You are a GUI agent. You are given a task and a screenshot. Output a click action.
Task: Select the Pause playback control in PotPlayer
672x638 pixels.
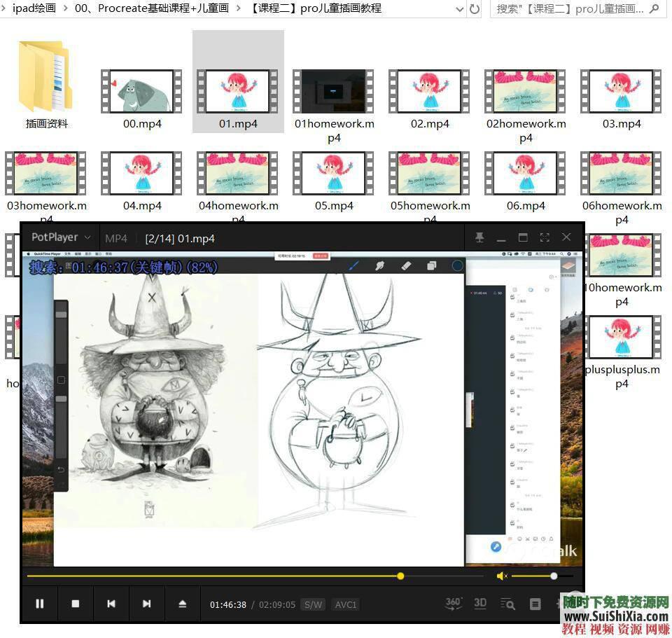pyautogui.click(x=40, y=604)
